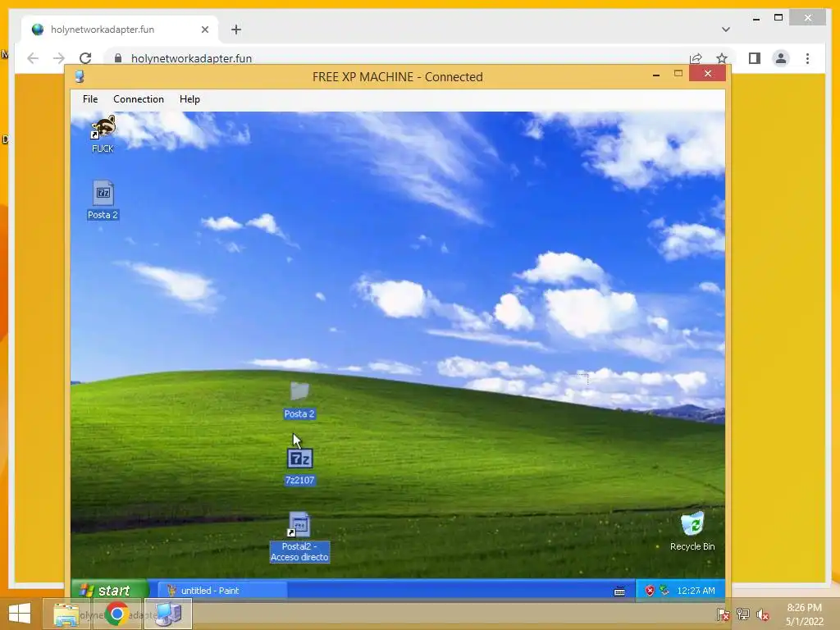The height and width of the screenshot is (630, 840).
Task: Open the FUCK raccoon shortcut icon
Action: pyautogui.click(x=103, y=128)
